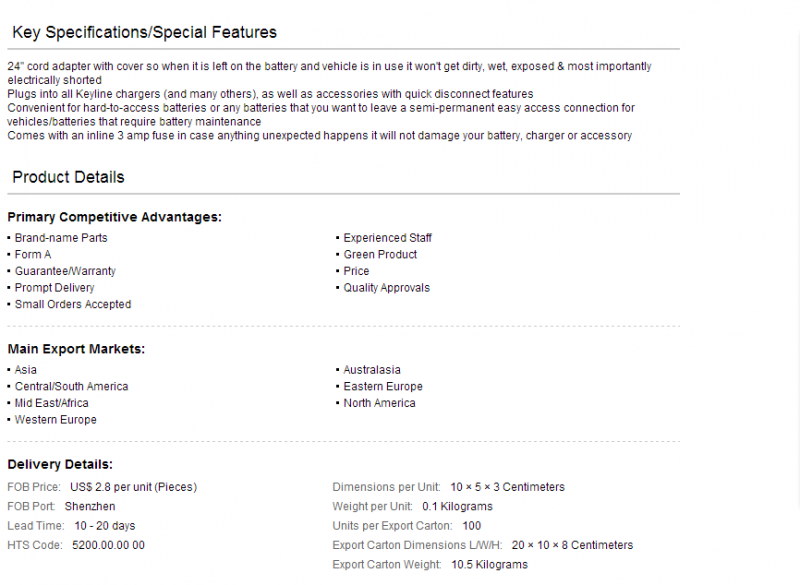
Task: Select Asia under Main Export Markets
Action: 26,370
